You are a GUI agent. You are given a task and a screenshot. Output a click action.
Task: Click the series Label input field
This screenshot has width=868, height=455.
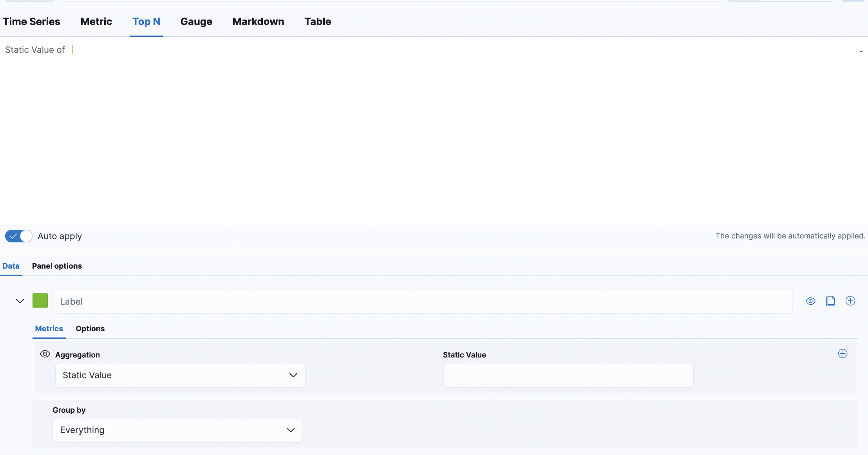[x=422, y=301]
